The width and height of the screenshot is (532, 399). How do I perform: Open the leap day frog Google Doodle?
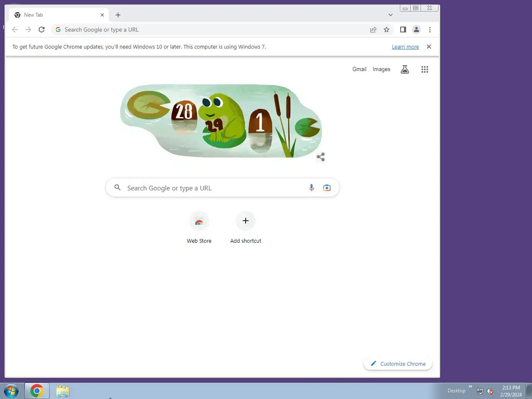click(x=221, y=121)
